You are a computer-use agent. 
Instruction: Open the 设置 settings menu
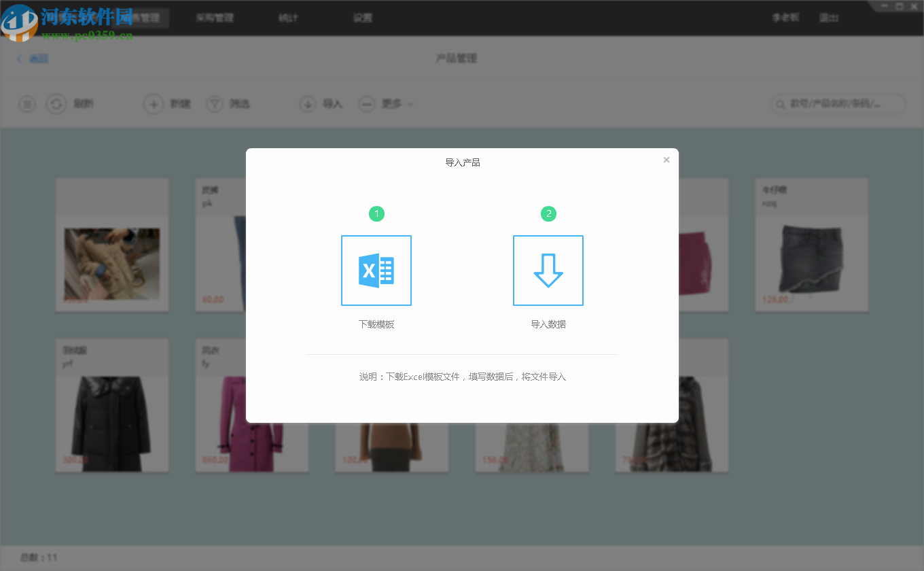click(362, 18)
